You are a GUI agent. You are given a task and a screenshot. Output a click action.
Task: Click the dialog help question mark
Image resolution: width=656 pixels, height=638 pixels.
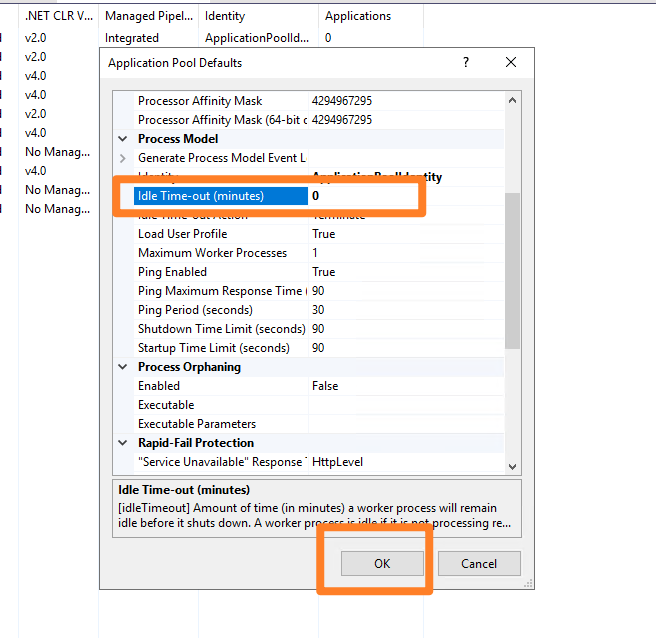tap(465, 62)
